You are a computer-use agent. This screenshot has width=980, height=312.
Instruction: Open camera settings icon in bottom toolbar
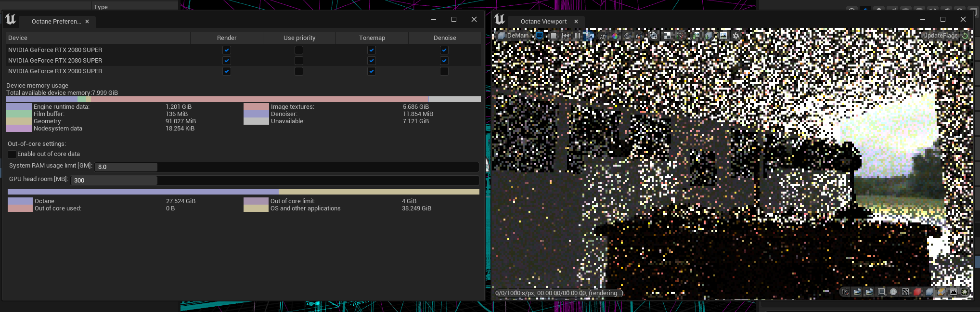[x=845, y=292]
